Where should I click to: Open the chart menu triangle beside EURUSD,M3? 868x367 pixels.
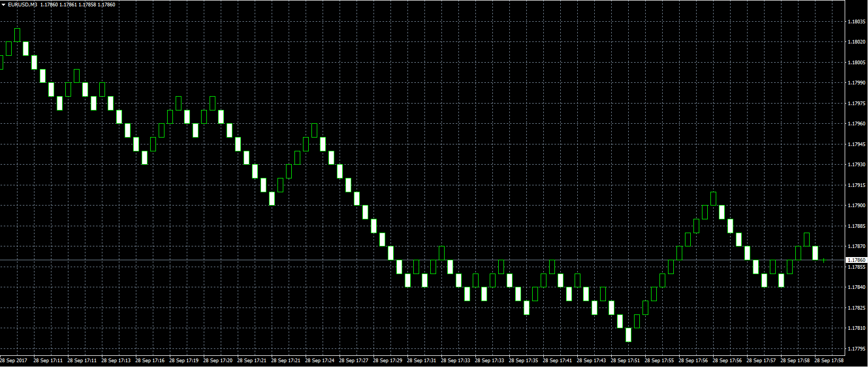[x=3, y=5]
